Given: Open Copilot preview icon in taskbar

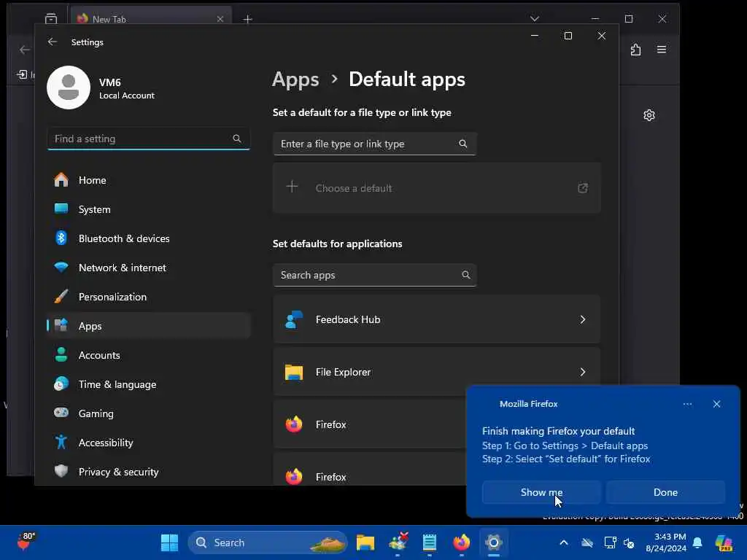Looking at the screenshot, I should [x=724, y=542].
